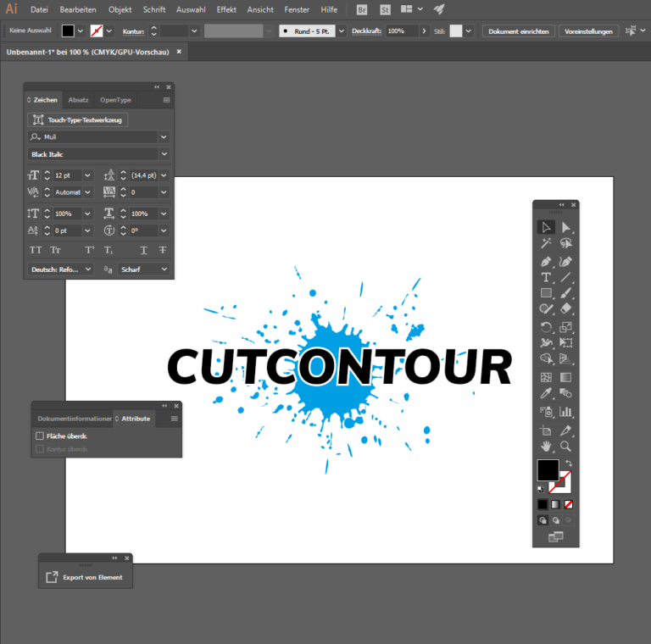Screen dimensions: 651x644
Task: Activate the Hand tool
Action: [546, 446]
